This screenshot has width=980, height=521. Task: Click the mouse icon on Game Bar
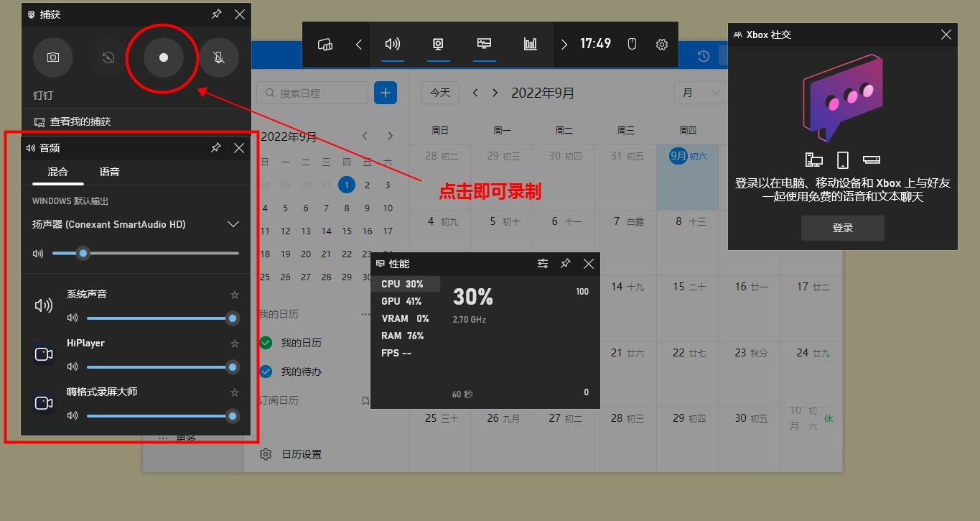tap(633, 45)
